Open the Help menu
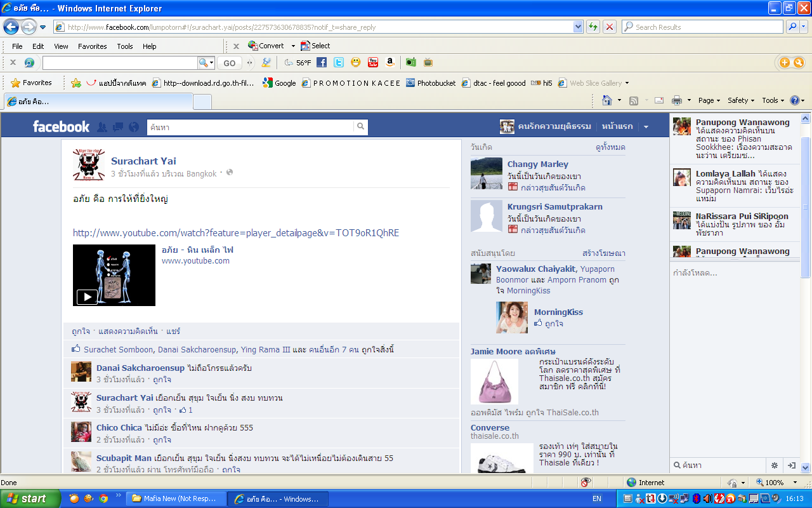 pyautogui.click(x=149, y=46)
